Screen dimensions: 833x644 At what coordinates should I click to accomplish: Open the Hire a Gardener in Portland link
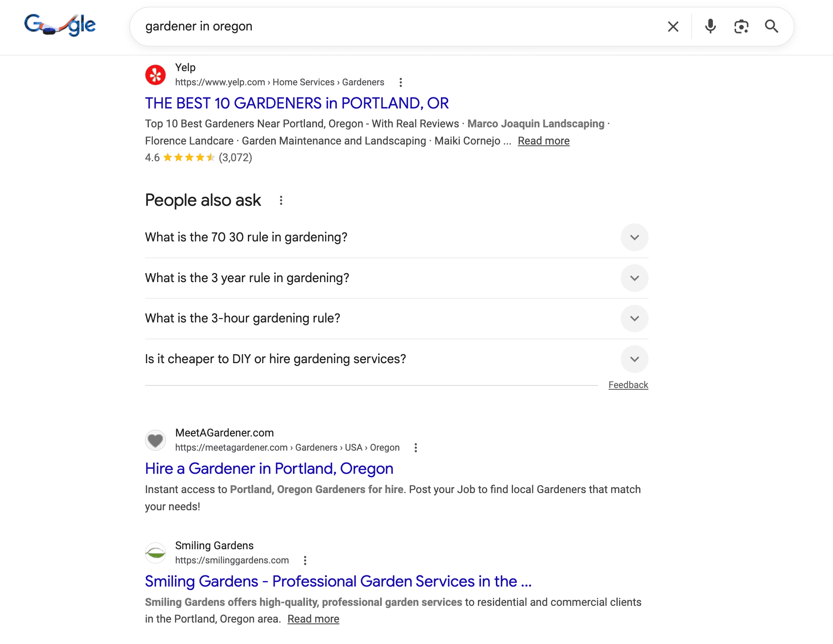pos(269,468)
